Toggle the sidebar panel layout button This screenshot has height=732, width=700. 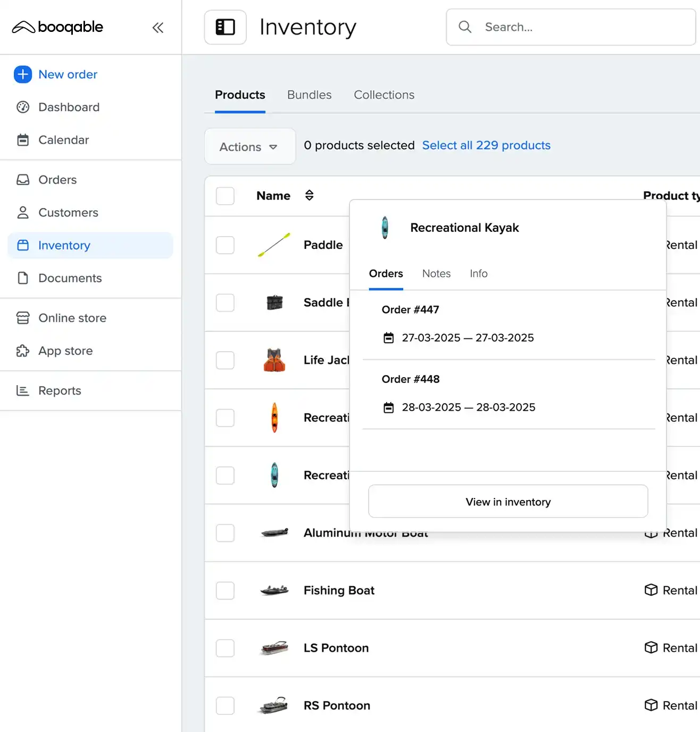point(226,27)
